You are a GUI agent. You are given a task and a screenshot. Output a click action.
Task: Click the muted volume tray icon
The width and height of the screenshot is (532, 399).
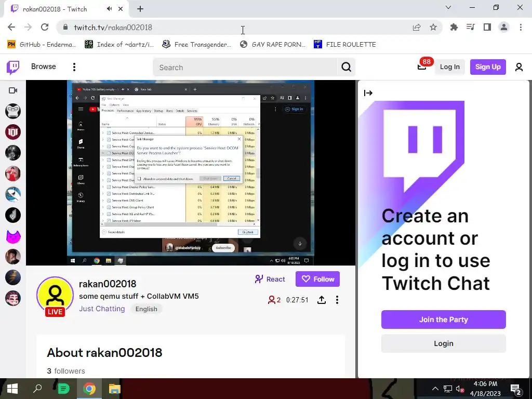point(460,389)
